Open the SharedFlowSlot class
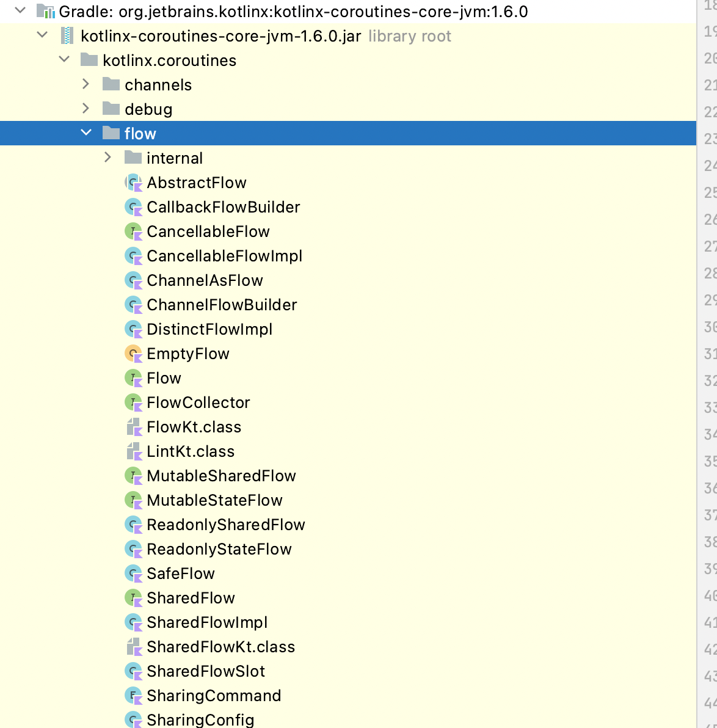717x728 pixels. click(206, 671)
